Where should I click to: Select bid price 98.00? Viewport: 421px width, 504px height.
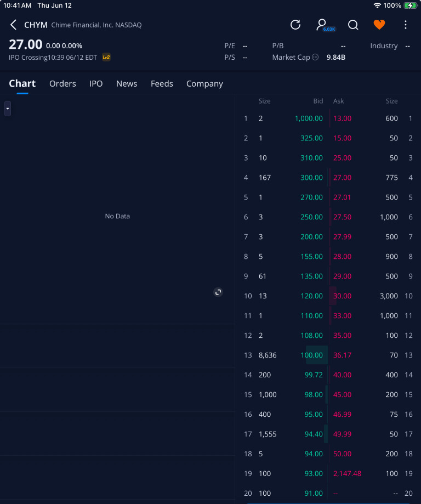(x=314, y=395)
